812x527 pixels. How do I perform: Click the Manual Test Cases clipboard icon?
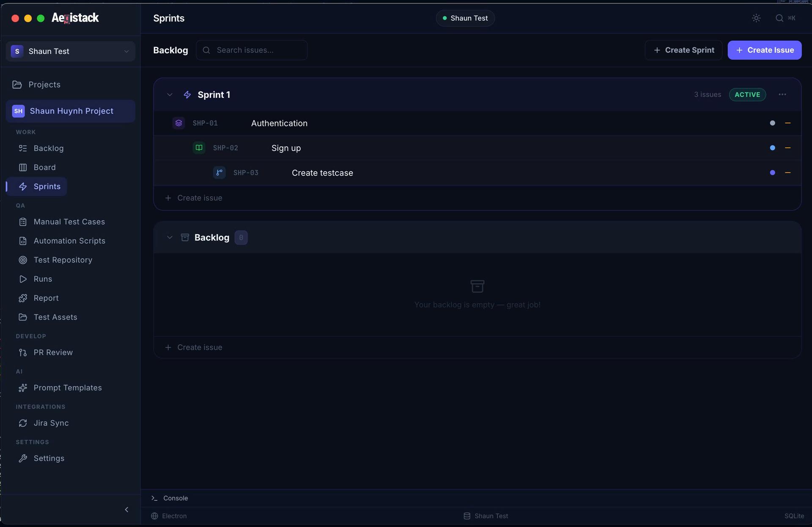point(23,222)
